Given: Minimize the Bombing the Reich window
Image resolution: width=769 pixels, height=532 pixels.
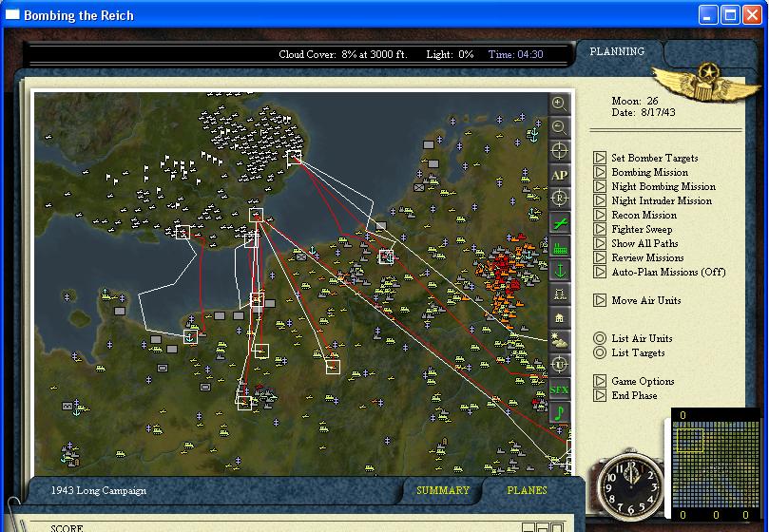Looking at the screenshot, I should [707, 14].
